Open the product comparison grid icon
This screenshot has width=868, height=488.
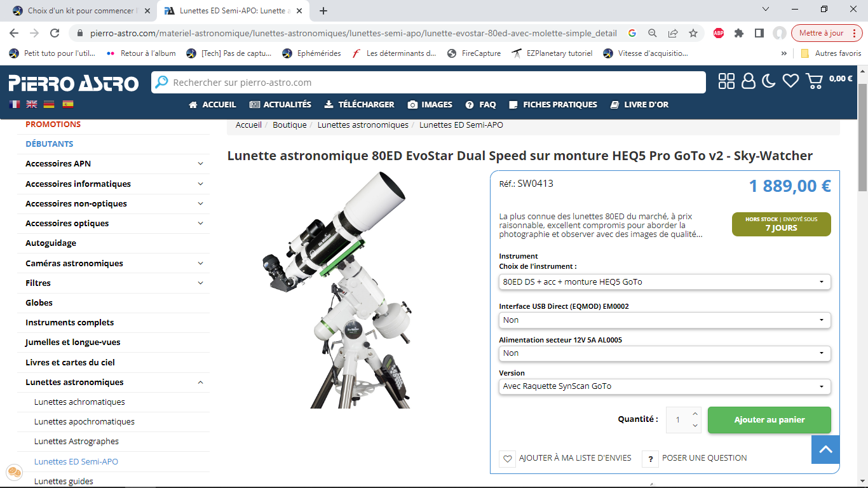coord(726,81)
